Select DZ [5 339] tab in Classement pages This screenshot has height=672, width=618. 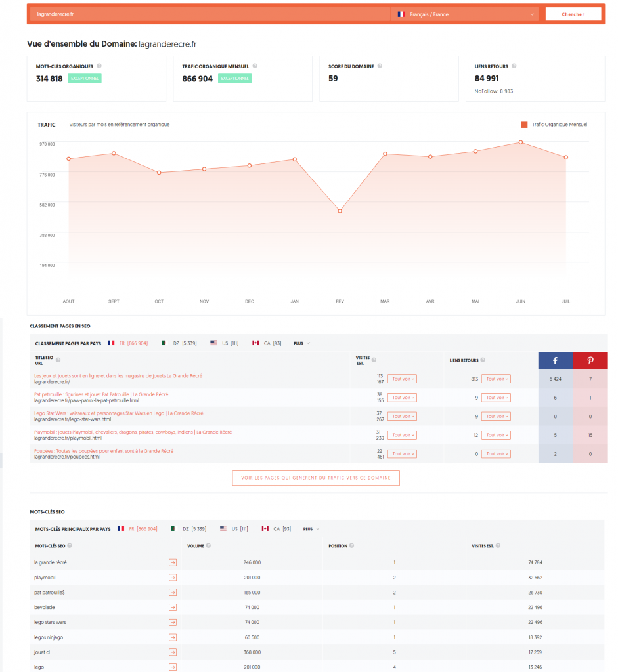click(x=179, y=343)
